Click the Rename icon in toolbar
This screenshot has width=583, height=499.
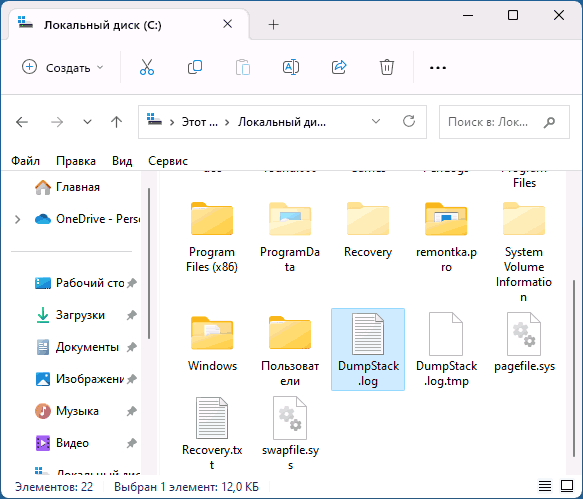291,67
